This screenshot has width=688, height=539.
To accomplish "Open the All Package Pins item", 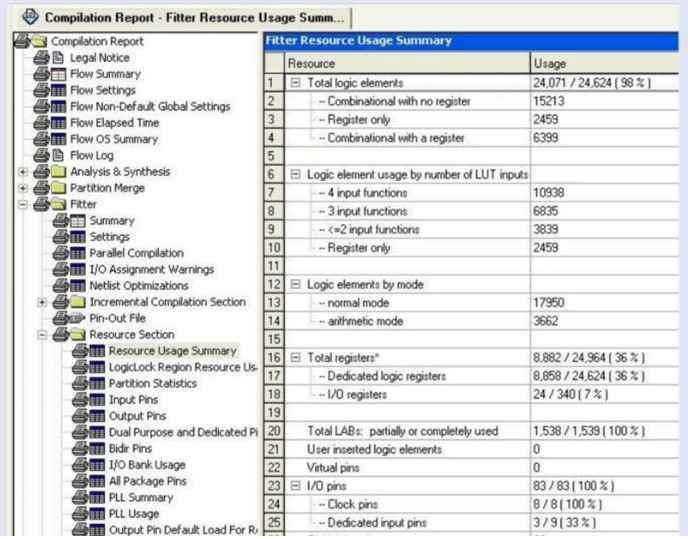I will click(x=148, y=481).
